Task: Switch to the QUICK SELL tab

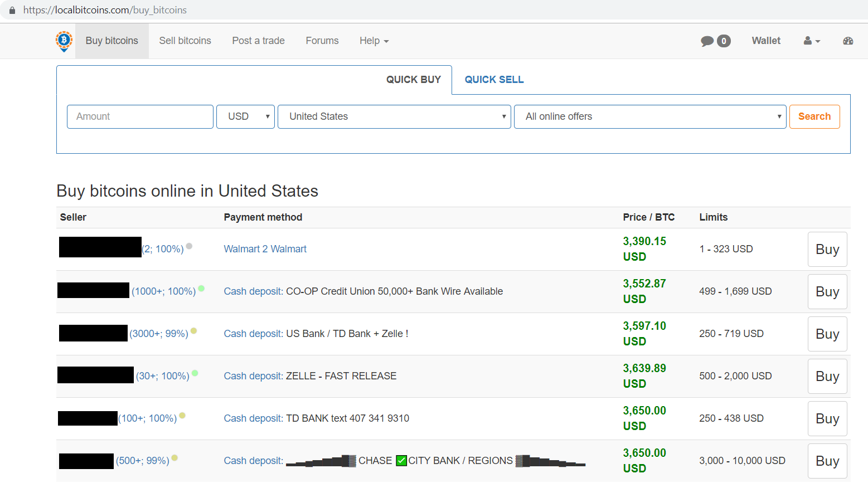Action: [494, 80]
